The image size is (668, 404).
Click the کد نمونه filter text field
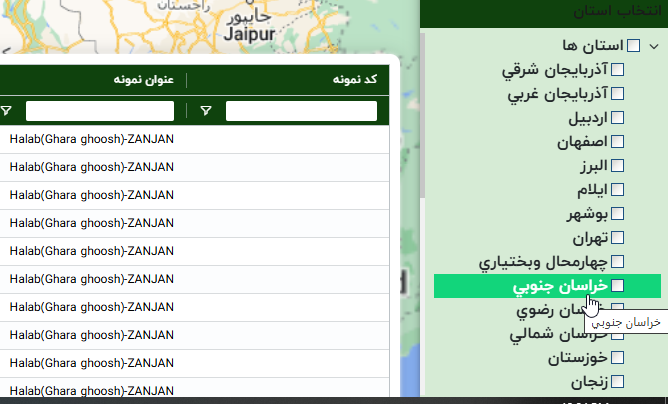(x=301, y=111)
